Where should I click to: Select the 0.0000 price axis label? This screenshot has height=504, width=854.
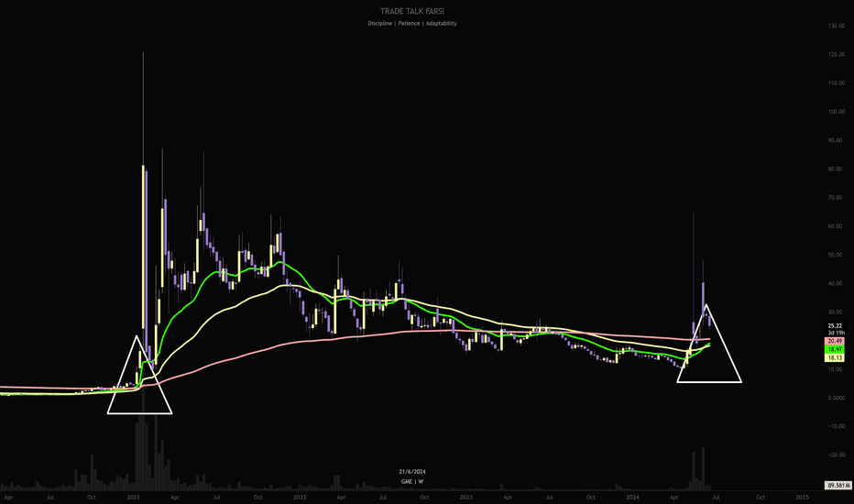(836, 399)
